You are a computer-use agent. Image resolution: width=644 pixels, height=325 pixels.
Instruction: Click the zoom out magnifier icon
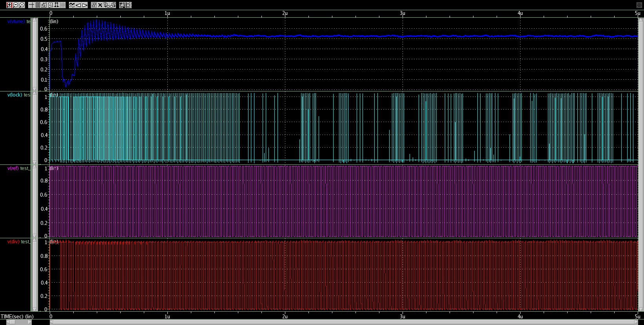tap(16, 5)
